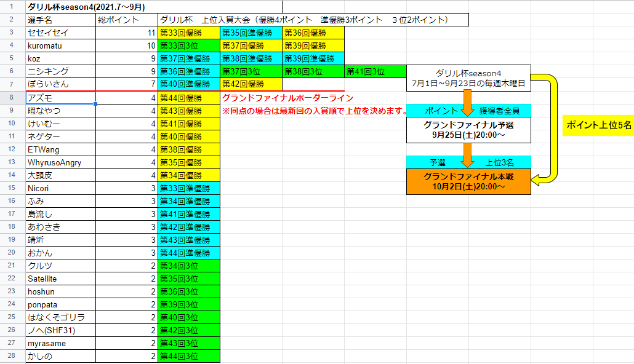Click the cyan cell 第38回準優勝
This screenshot has width=634, height=364.
pos(251,58)
